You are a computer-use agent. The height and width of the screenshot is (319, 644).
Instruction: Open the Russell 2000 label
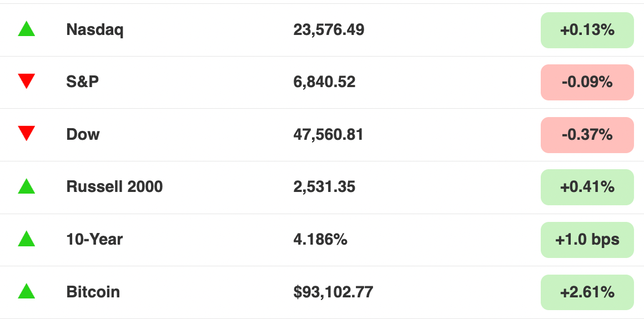tap(114, 187)
